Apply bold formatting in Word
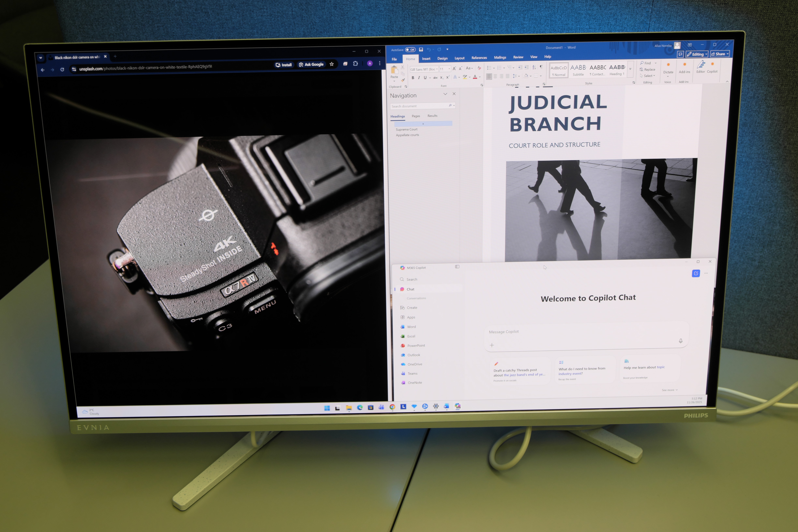798x532 pixels. click(413, 78)
